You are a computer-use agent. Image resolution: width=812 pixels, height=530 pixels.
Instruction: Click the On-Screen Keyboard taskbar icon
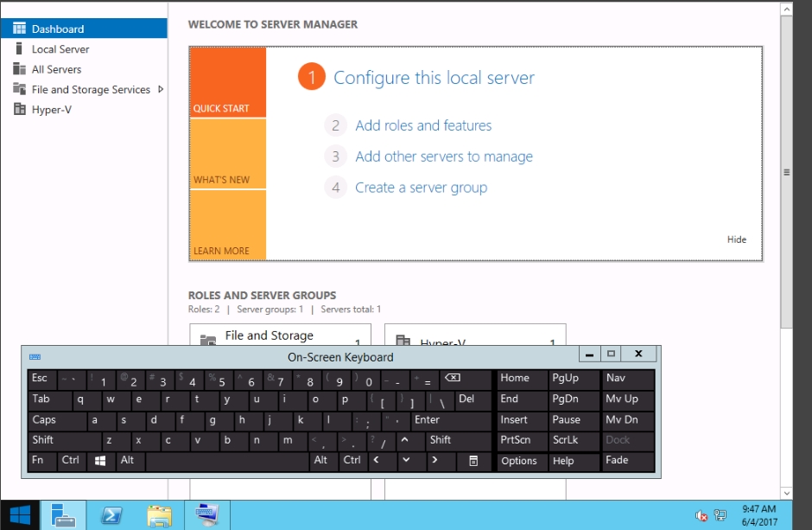pos(207,515)
